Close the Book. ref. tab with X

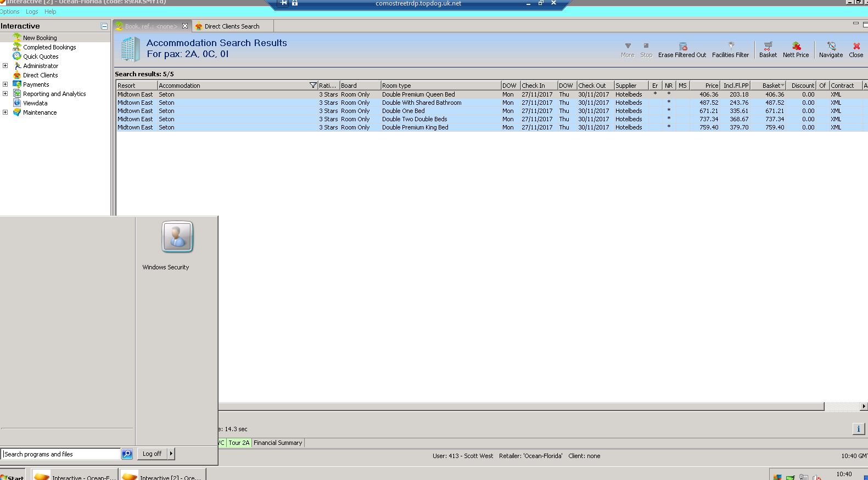point(185,26)
